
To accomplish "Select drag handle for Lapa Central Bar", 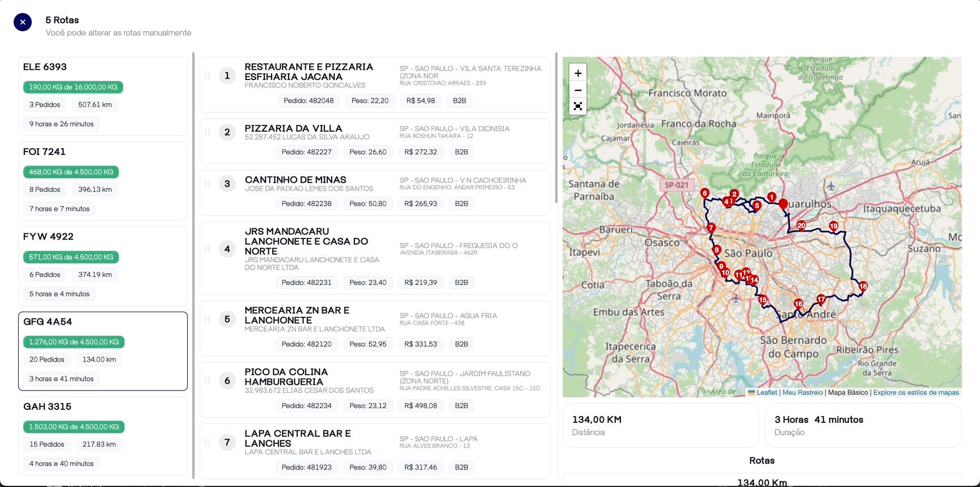I will (207, 442).
